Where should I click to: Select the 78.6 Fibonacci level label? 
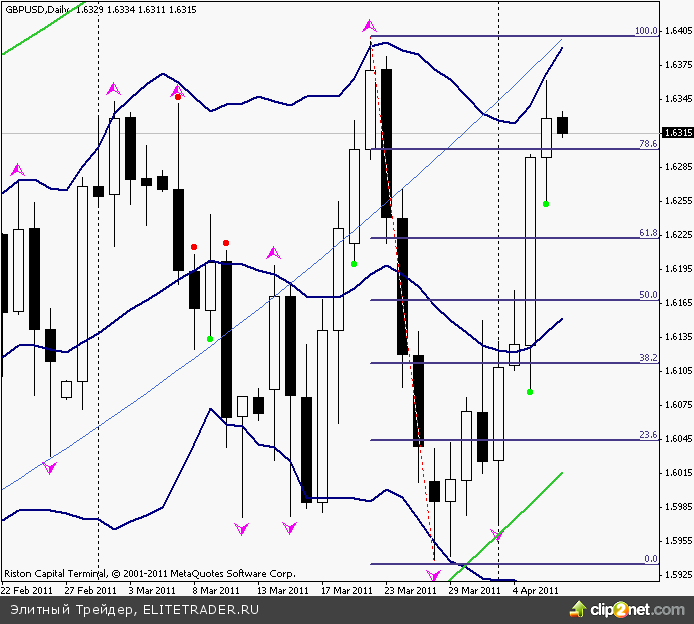coord(648,144)
